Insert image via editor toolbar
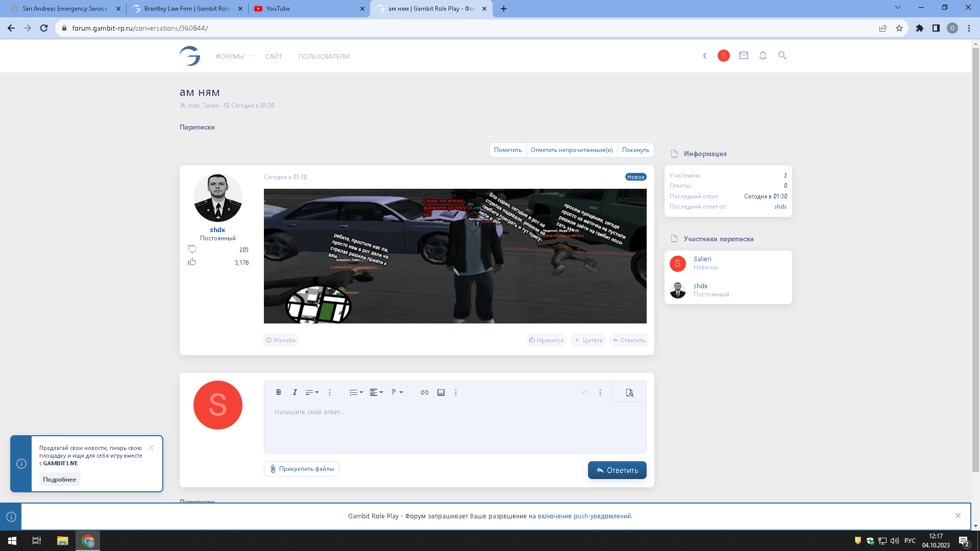 tap(441, 392)
